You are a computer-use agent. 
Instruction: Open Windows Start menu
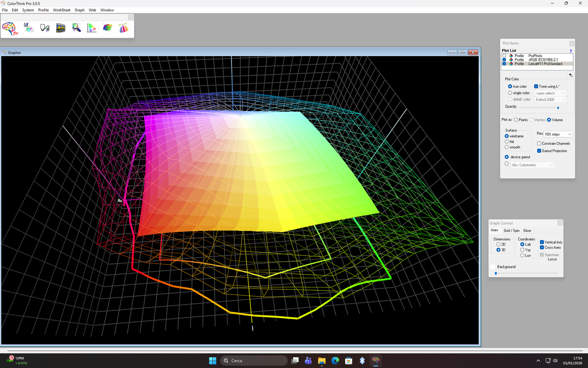click(x=213, y=361)
